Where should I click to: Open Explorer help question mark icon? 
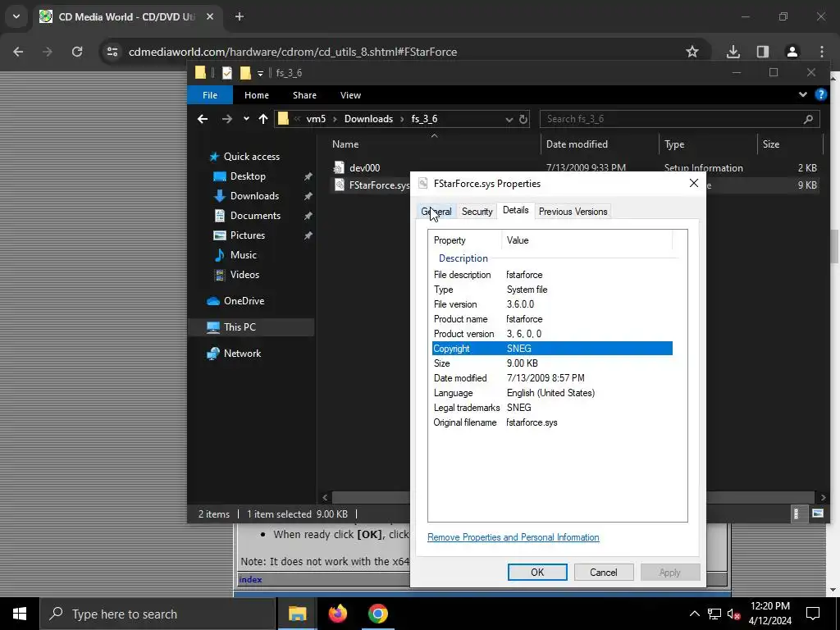click(x=820, y=95)
